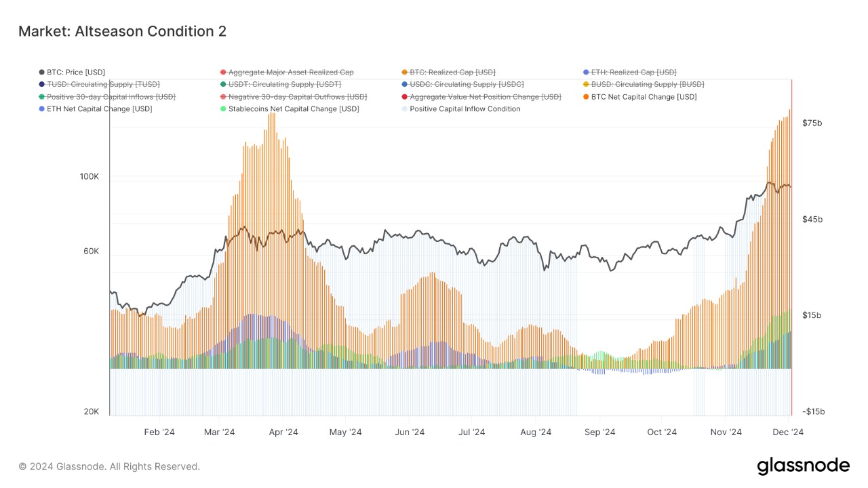
Task: Click the 100K left axis label
Action: pos(90,176)
